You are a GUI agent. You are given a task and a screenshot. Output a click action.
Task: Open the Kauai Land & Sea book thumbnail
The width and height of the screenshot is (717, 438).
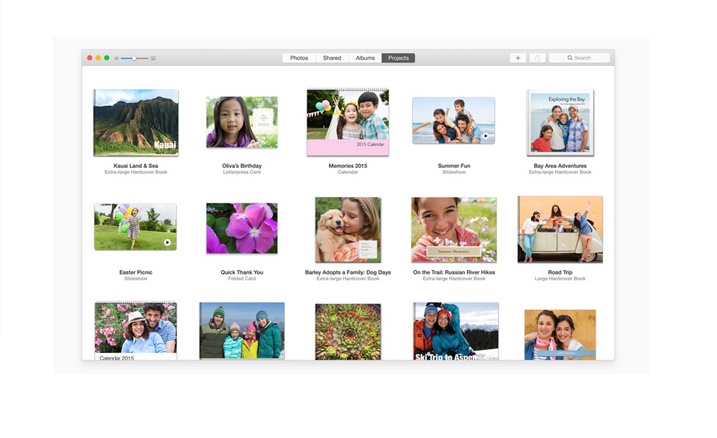tap(136, 123)
